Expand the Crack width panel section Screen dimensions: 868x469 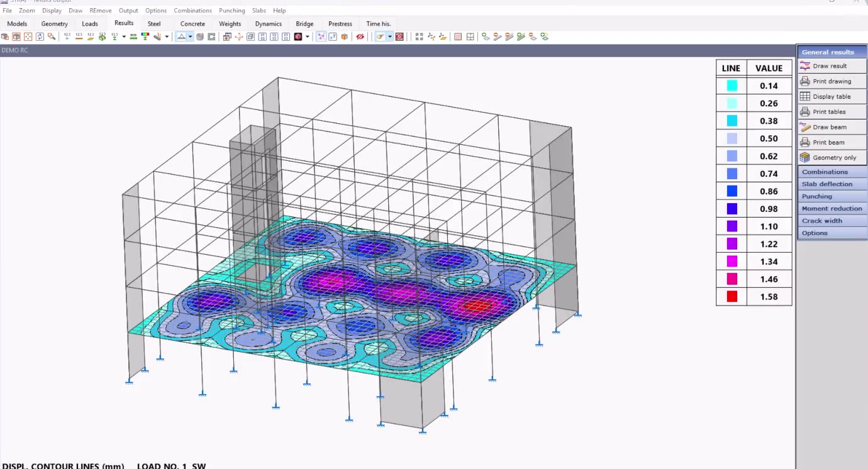point(832,221)
